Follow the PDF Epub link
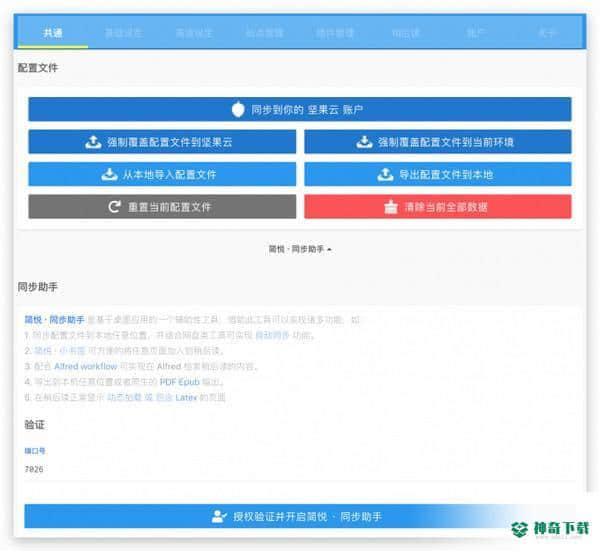This screenshot has height=551, width=600. pos(179,382)
